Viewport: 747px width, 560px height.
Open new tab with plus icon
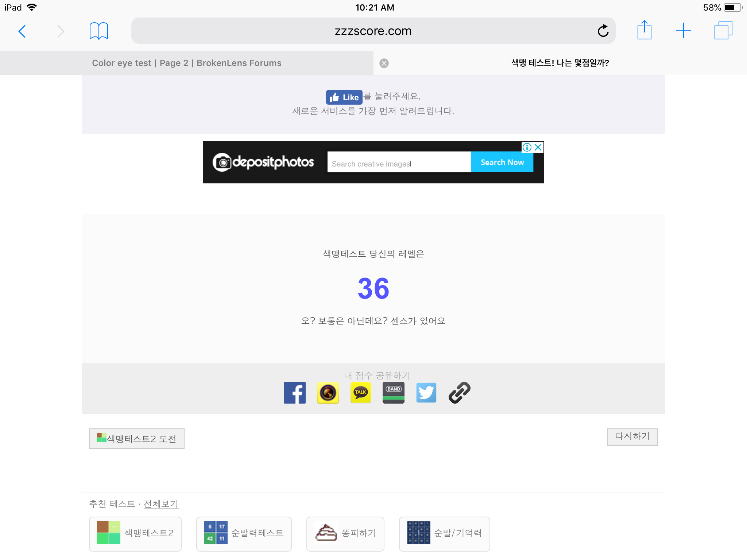pos(683,31)
